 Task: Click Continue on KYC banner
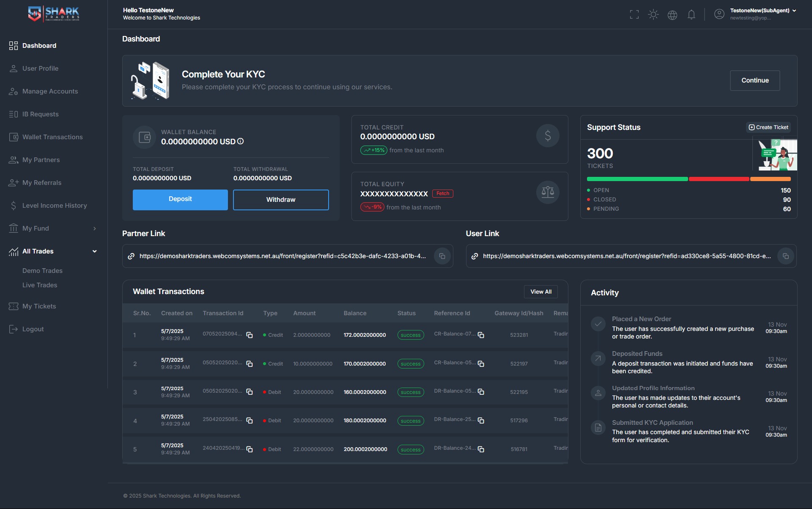click(x=755, y=80)
